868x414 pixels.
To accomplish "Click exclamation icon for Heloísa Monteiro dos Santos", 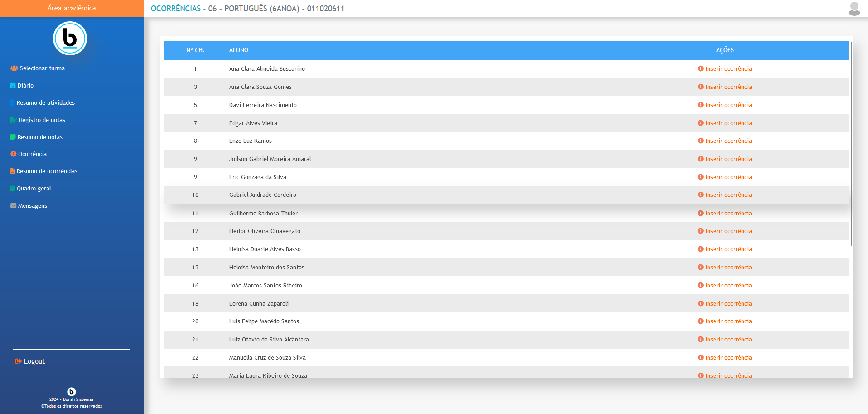I will point(700,267).
